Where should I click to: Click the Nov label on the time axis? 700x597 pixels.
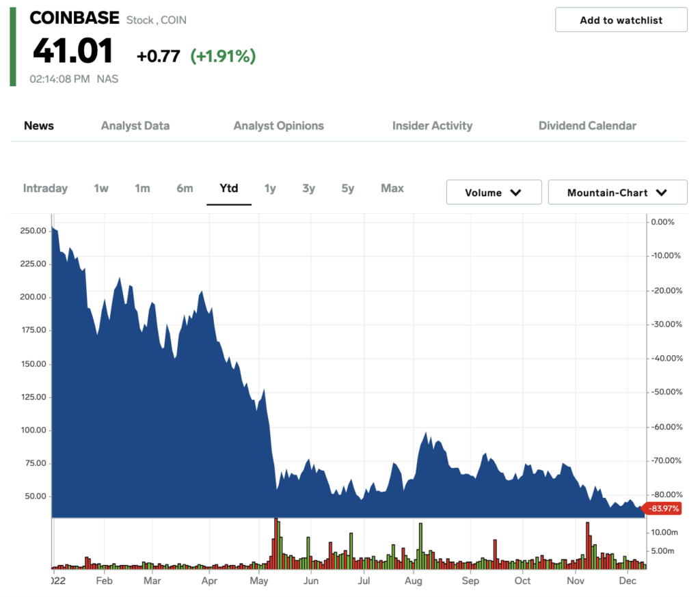576,581
